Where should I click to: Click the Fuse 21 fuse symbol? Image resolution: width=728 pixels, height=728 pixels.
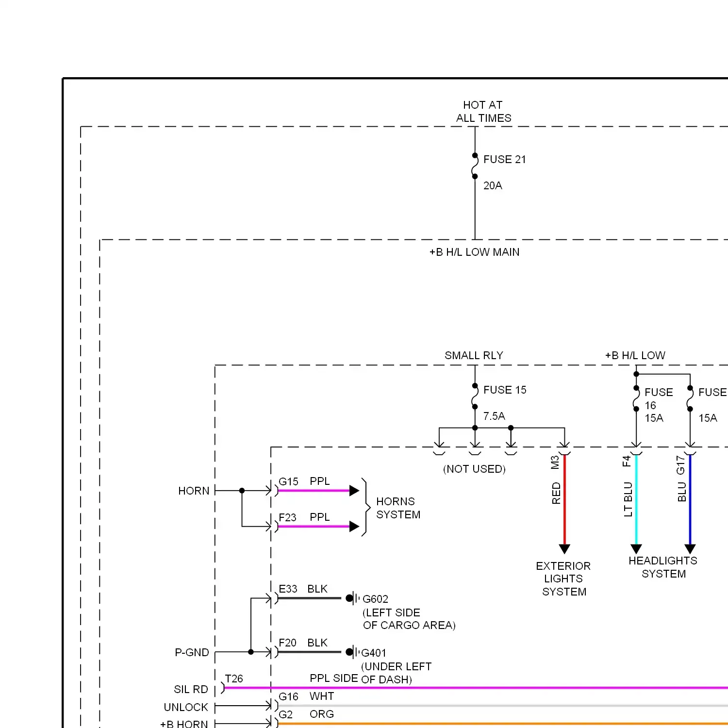point(475,166)
